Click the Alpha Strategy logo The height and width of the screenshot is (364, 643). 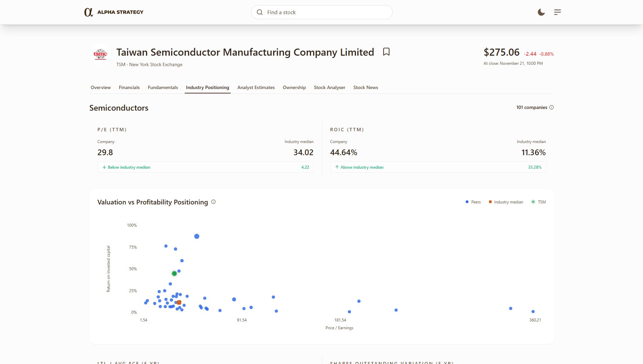pos(113,12)
